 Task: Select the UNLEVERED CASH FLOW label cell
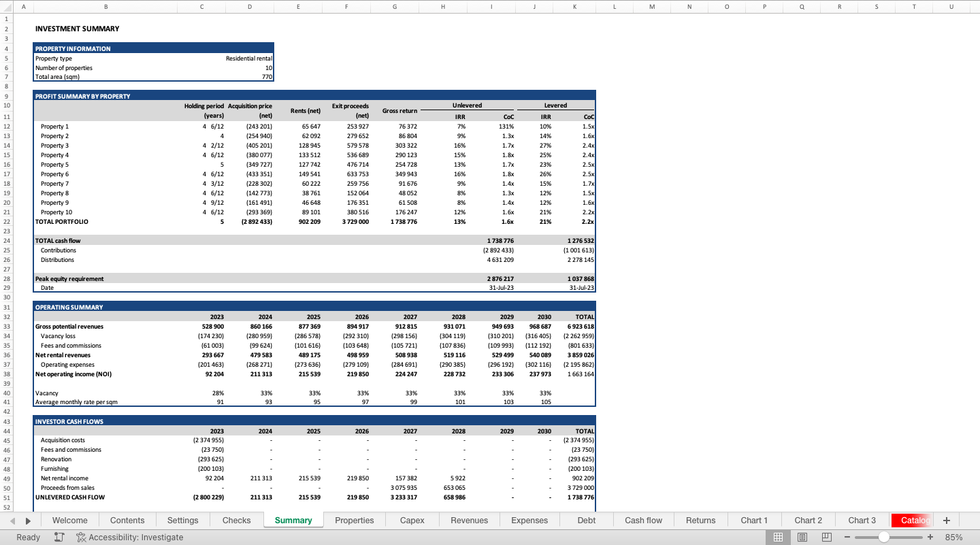point(70,497)
